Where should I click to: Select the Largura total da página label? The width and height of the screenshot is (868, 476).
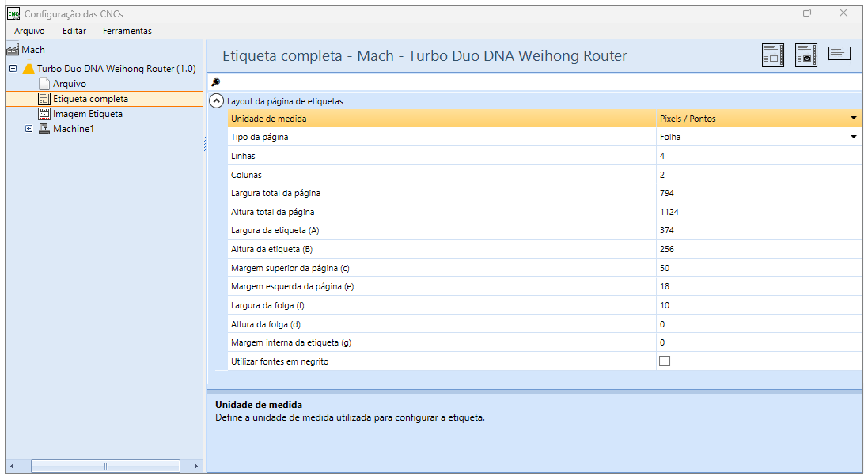point(275,193)
